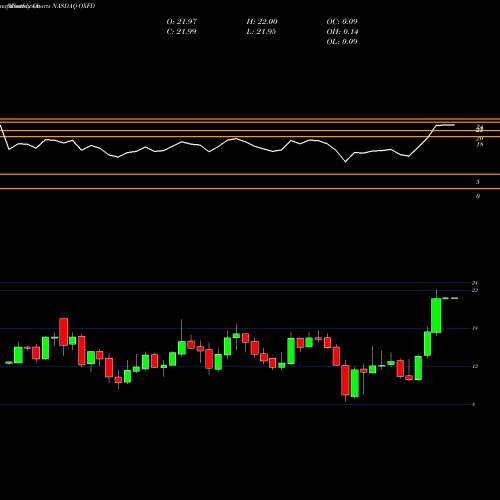This screenshot has height=500, width=500.
Task: Click the 'C: 21.99' close price value
Action: (181, 32)
